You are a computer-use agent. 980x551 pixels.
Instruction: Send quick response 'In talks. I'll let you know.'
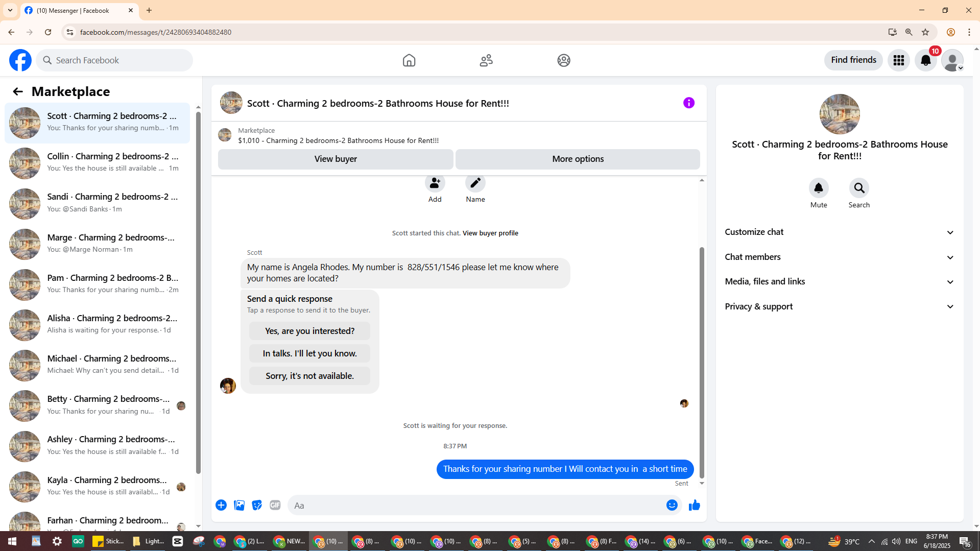309,353
